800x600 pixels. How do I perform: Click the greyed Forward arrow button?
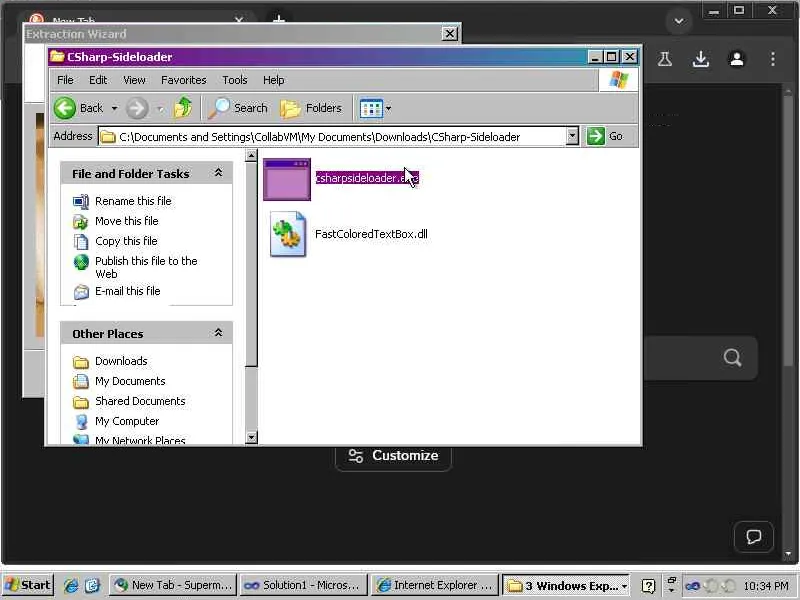coord(137,108)
